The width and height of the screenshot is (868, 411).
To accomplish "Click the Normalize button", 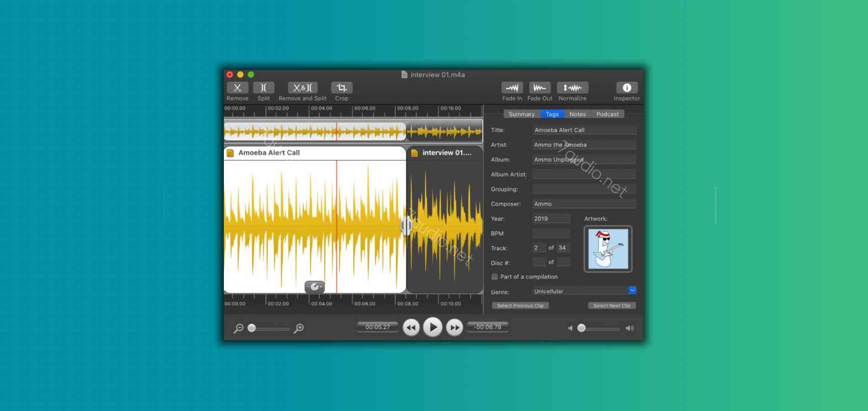I will [x=572, y=88].
